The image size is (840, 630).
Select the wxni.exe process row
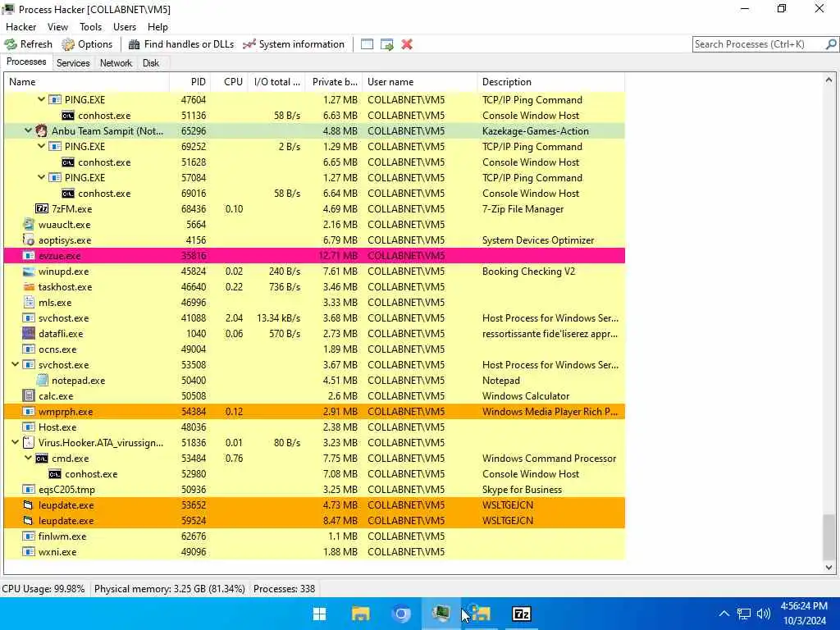[x=314, y=552]
